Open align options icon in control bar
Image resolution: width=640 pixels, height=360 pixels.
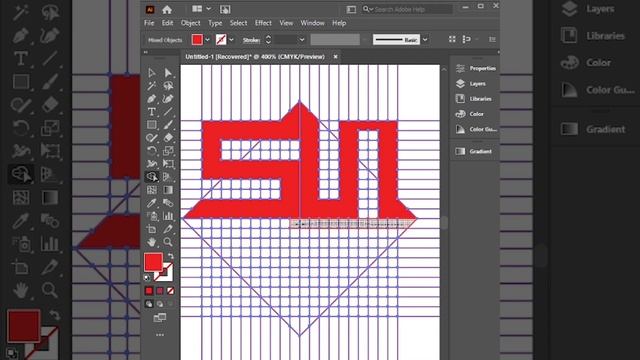[467, 39]
